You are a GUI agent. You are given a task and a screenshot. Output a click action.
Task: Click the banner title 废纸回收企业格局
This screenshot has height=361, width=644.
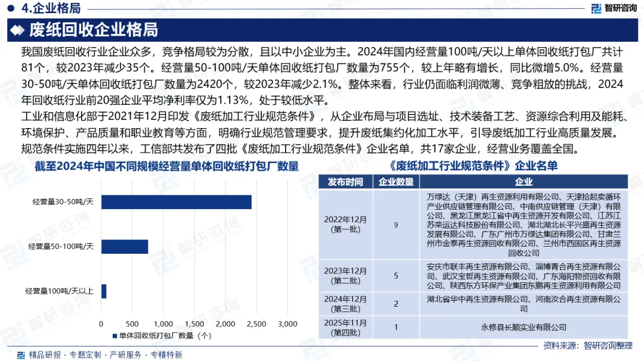click(x=94, y=30)
